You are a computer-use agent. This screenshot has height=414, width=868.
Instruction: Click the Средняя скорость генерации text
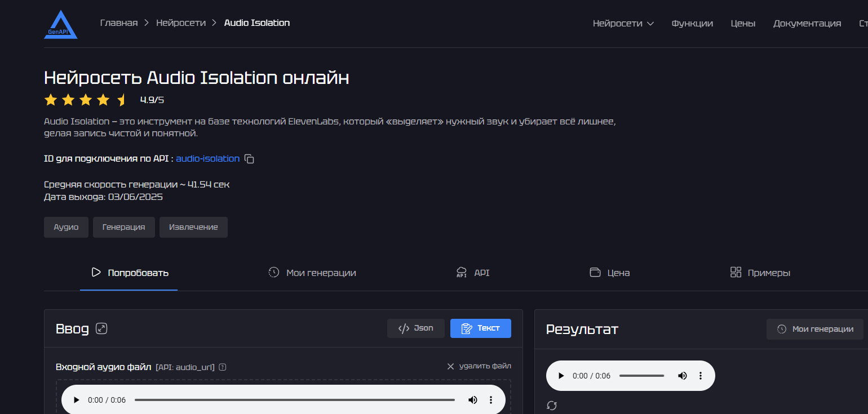point(137,185)
